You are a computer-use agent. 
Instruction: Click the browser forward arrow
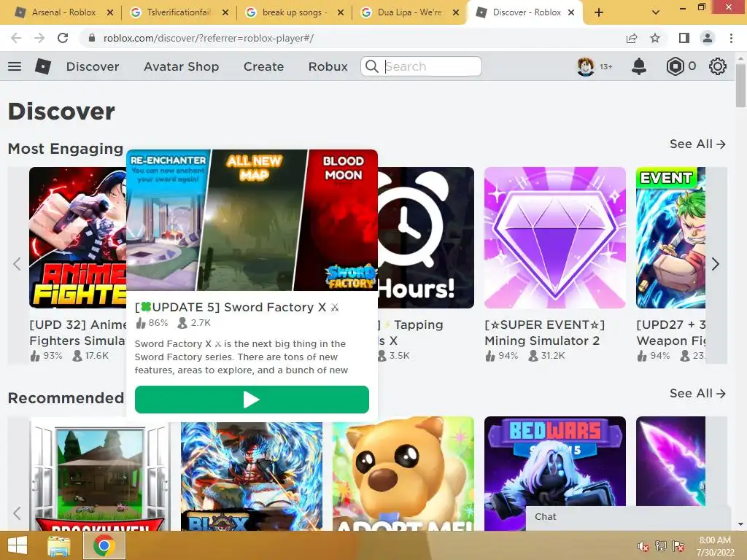pos(39,38)
